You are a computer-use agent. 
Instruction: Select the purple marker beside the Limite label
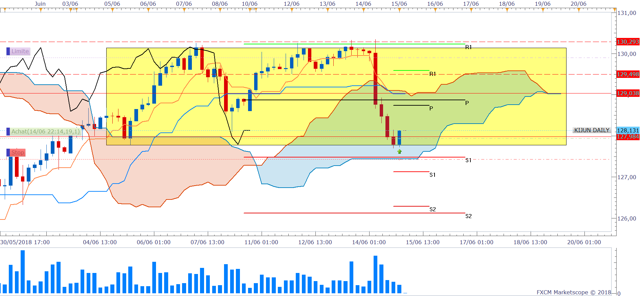click(x=8, y=51)
